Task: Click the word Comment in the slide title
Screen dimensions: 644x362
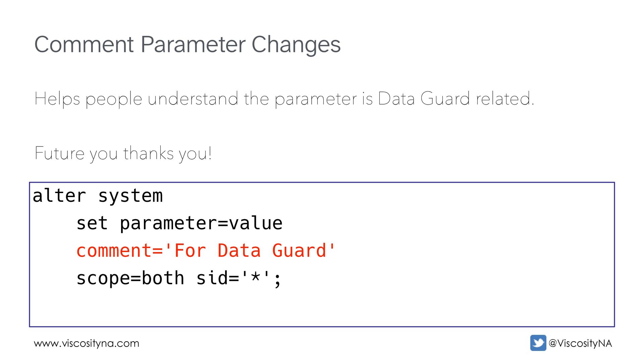Action: (84, 45)
